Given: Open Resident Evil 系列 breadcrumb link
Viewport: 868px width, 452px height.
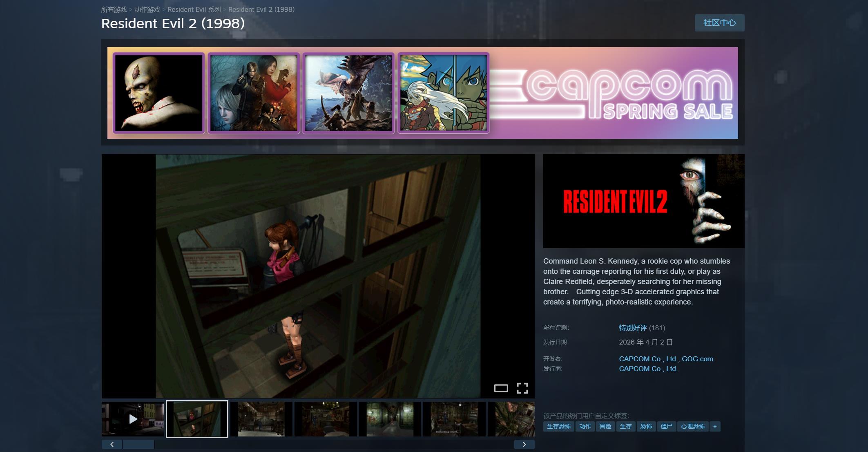Looking at the screenshot, I should point(194,9).
